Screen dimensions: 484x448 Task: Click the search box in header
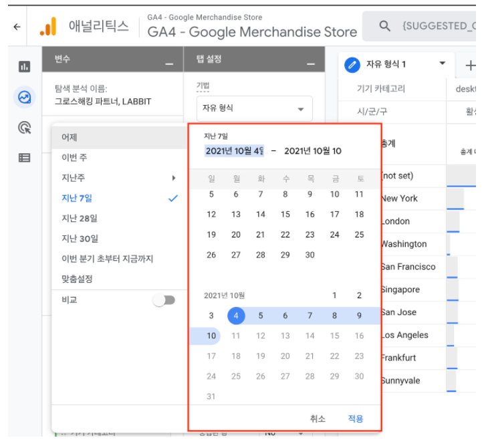pos(419,26)
